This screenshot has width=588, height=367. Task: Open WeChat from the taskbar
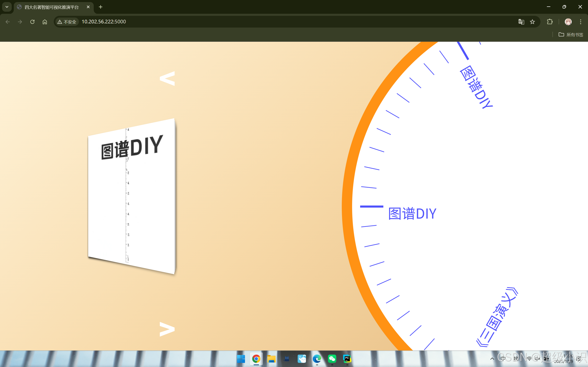332,359
